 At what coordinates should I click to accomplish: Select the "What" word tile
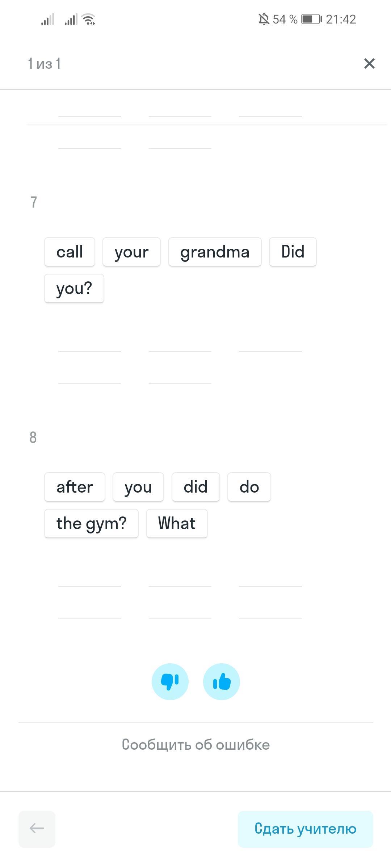point(177,523)
